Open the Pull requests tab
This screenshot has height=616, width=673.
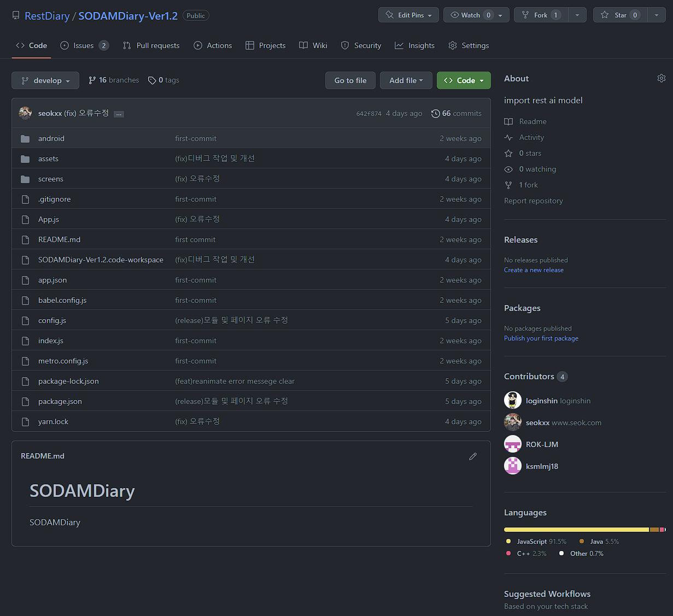151,45
